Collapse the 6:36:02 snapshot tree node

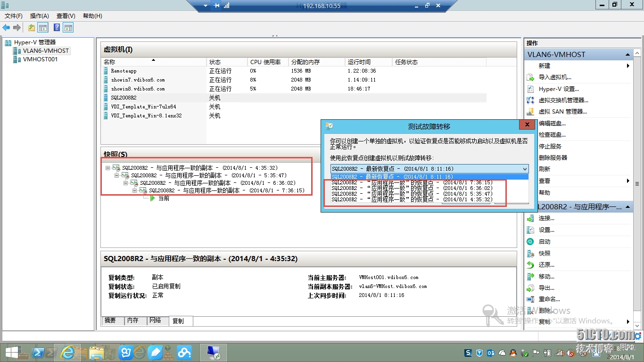tap(126, 183)
